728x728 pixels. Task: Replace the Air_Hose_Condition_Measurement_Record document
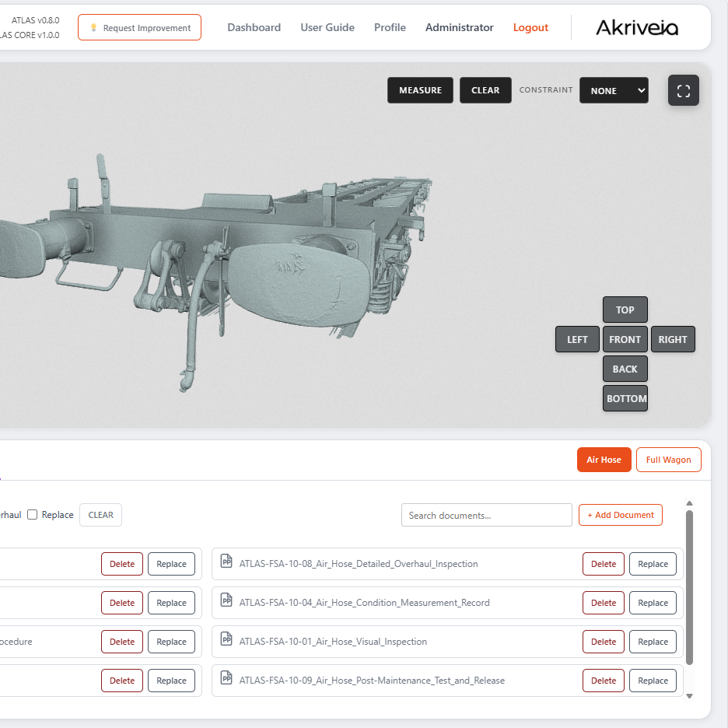(x=653, y=603)
